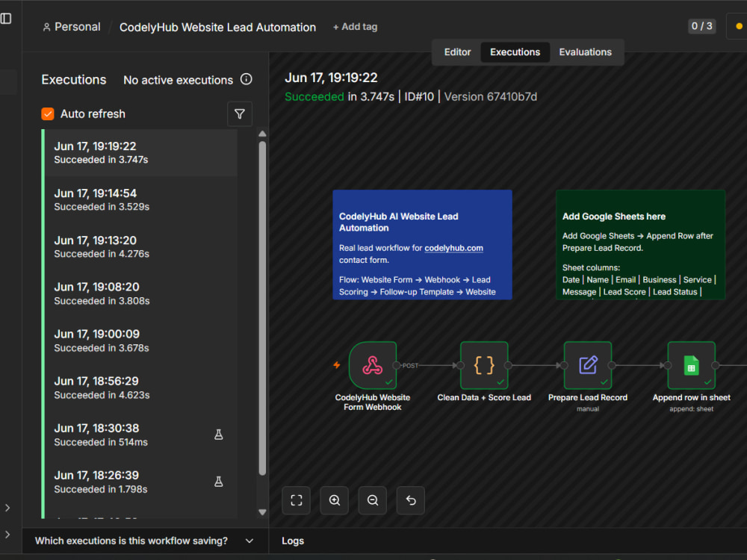This screenshot has height=560, width=747.
Task: Open the Logs panel
Action: point(293,541)
